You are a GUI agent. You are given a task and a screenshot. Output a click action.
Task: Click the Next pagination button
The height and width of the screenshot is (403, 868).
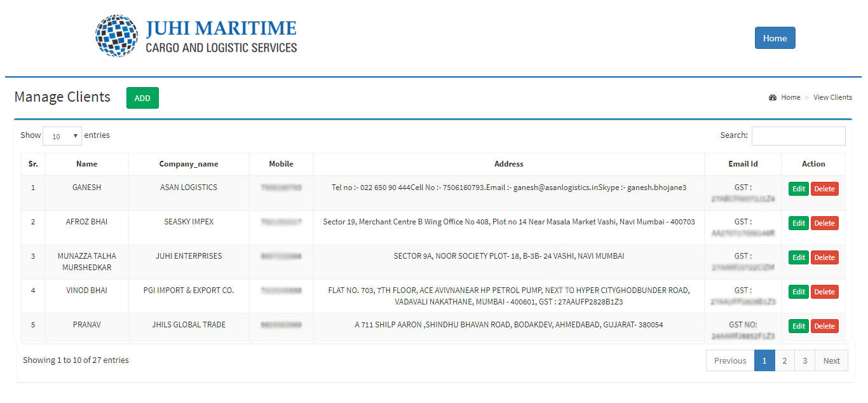831,360
